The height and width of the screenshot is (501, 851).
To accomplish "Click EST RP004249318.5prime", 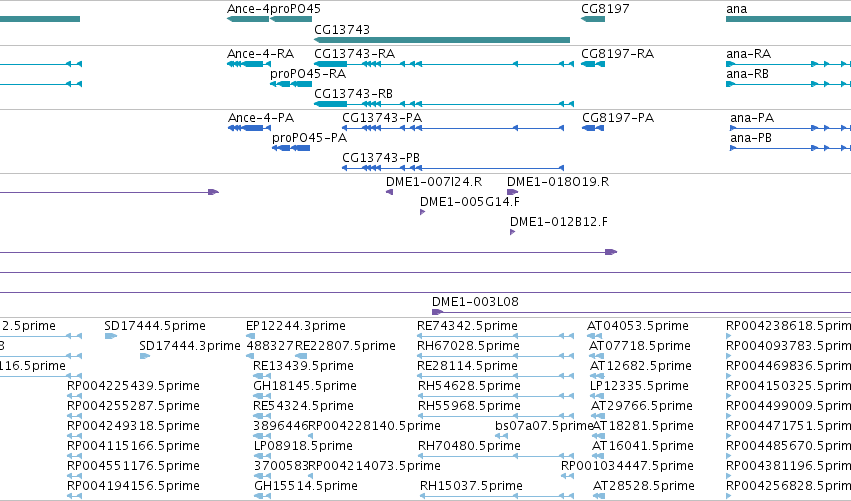I will (x=74, y=437).
